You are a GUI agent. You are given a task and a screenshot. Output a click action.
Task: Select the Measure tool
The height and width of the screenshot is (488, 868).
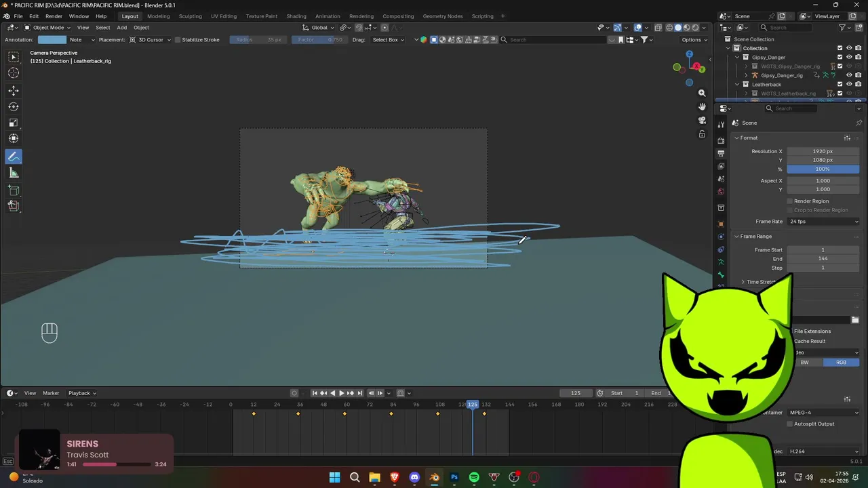(14, 173)
